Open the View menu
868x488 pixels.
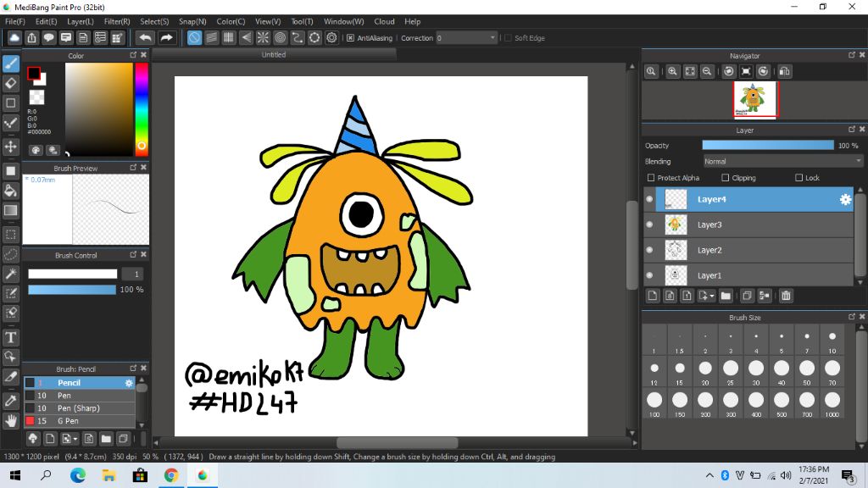click(x=268, y=21)
